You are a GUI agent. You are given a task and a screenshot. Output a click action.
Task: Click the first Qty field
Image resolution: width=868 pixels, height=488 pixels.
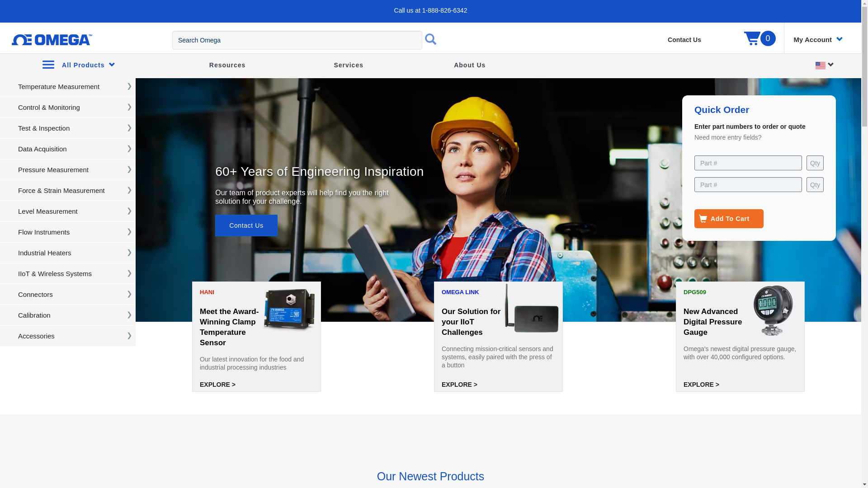(x=815, y=163)
